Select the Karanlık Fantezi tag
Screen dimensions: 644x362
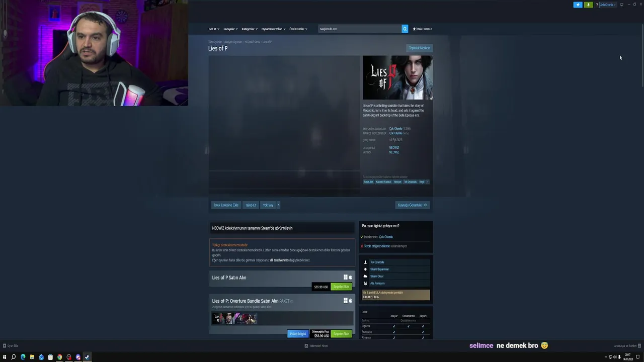click(383, 182)
